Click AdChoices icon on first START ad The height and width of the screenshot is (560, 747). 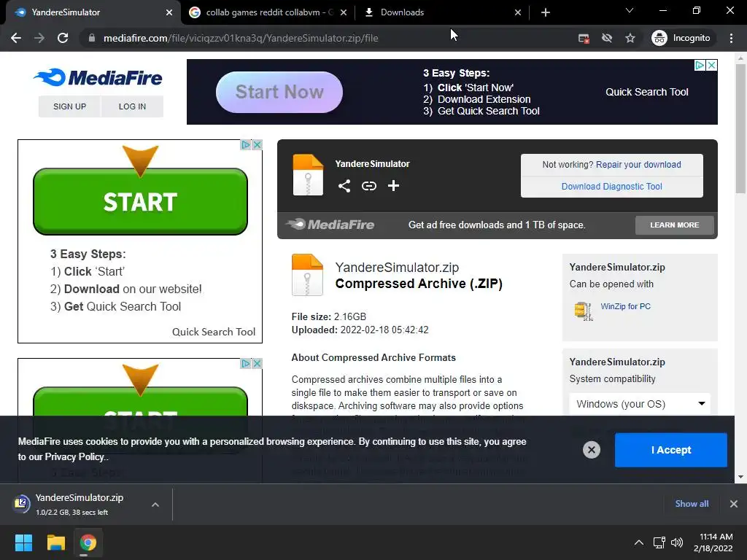(246, 145)
